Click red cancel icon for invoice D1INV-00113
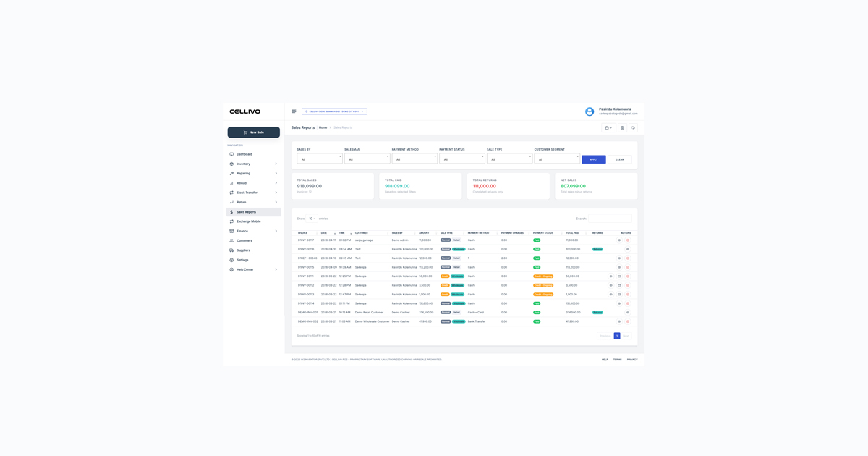868x456 pixels. point(628,295)
